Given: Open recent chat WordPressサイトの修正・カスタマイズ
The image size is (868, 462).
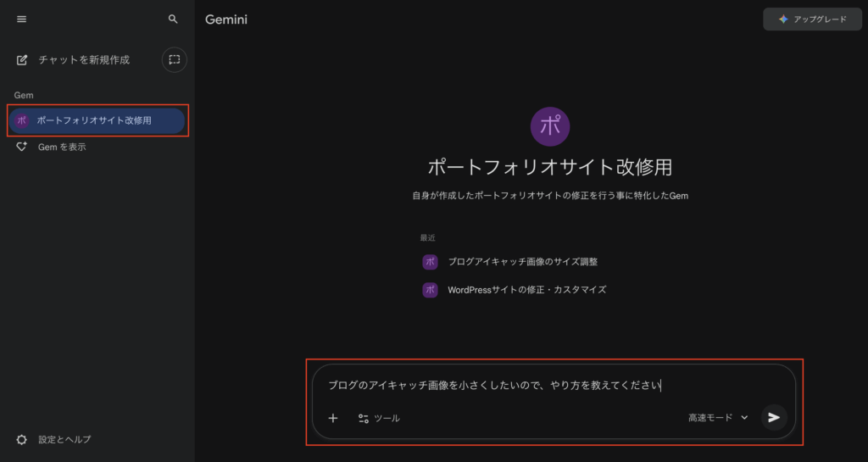Looking at the screenshot, I should pyautogui.click(x=526, y=290).
